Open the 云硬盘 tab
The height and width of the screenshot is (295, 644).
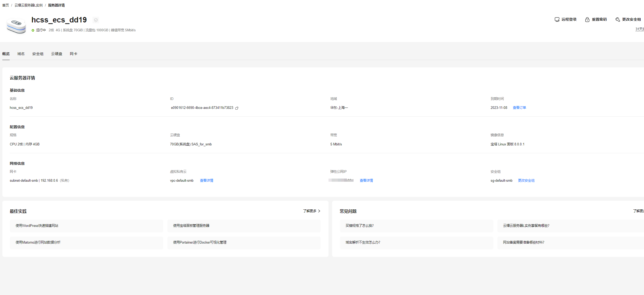(x=57, y=54)
